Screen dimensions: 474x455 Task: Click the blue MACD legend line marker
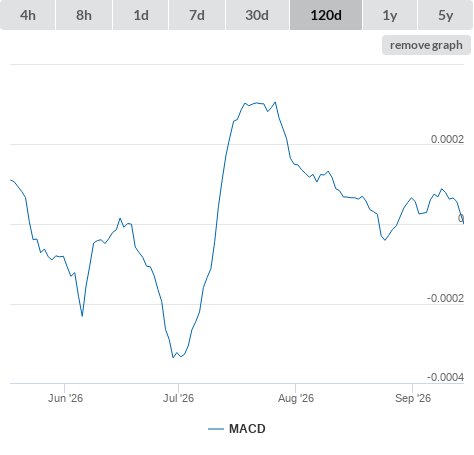(216, 429)
